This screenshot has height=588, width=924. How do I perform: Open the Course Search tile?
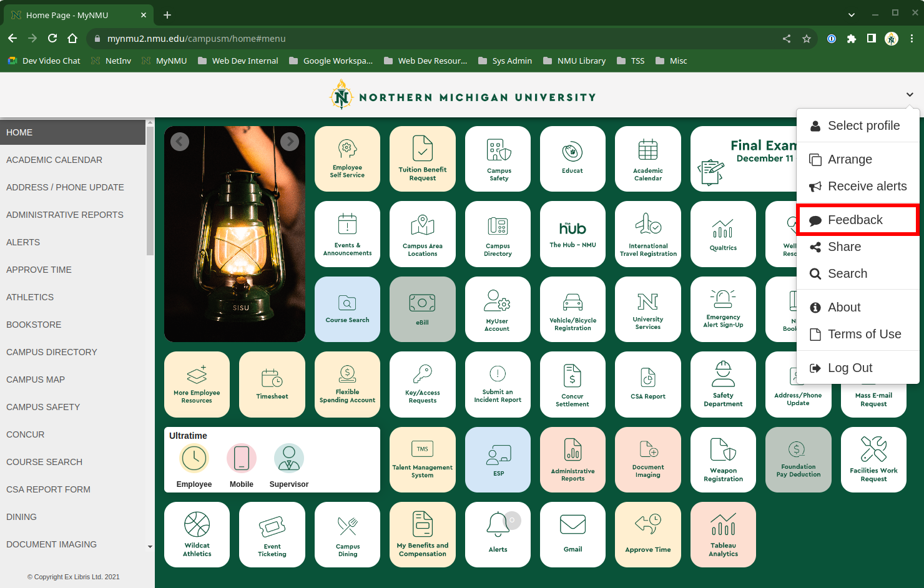pos(347,309)
